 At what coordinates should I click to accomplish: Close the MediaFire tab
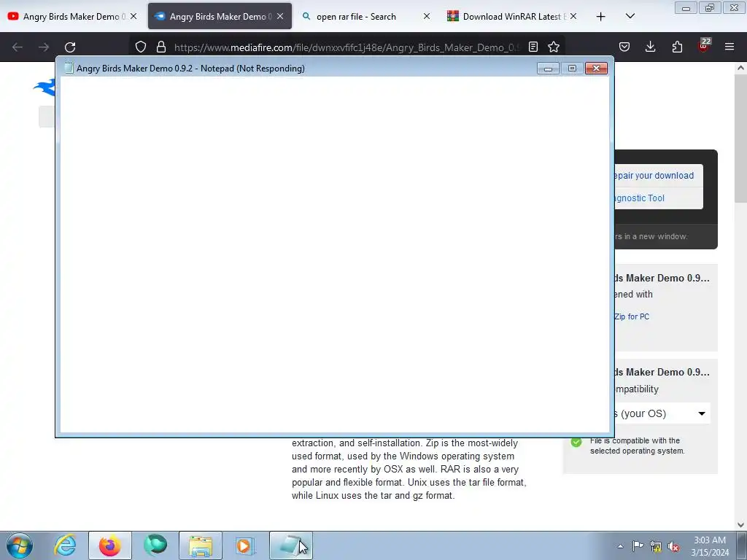pyautogui.click(x=280, y=16)
